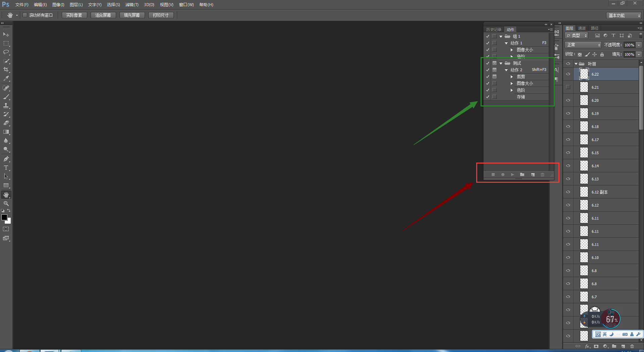
Task: Toggle visibility of 叶丽 group
Action: pyautogui.click(x=568, y=64)
